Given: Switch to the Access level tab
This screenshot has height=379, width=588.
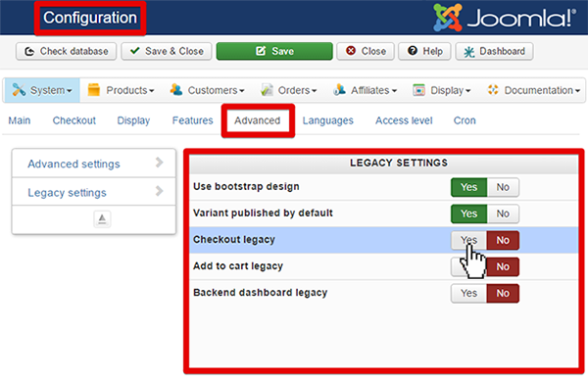Looking at the screenshot, I should (404, 120).
